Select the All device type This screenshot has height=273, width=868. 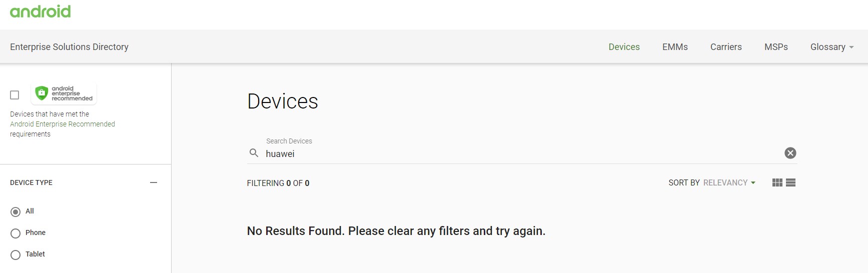click(x=16, y=212)
